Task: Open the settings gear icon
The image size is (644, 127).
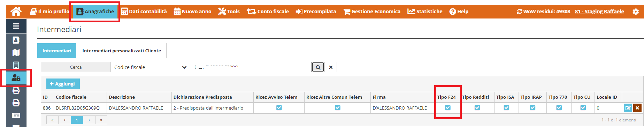Action: [636, 12]
